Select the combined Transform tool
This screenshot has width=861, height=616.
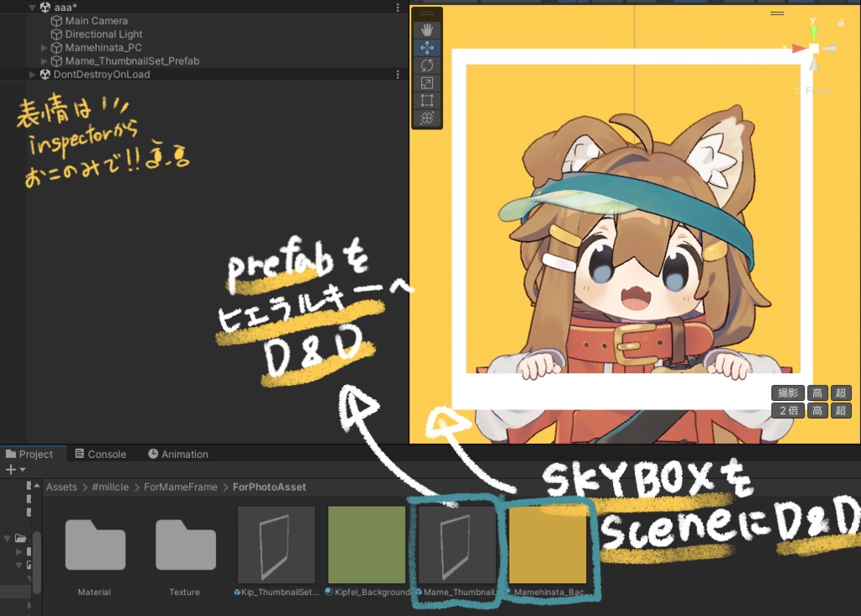[x=426, y=118]
